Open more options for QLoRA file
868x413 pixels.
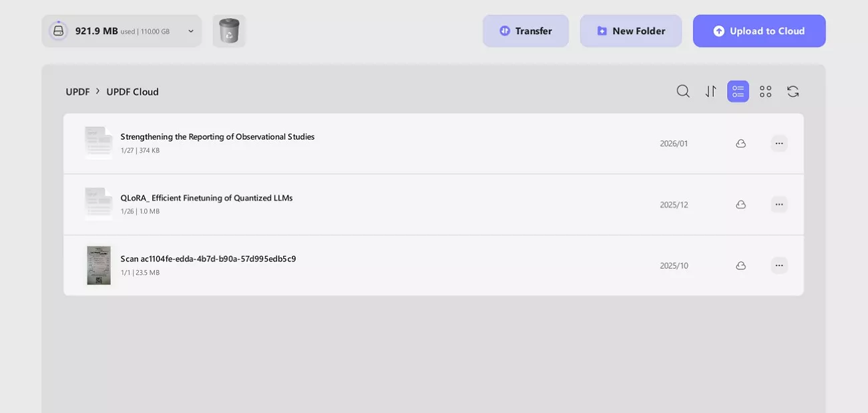click(x=779, y=204)
